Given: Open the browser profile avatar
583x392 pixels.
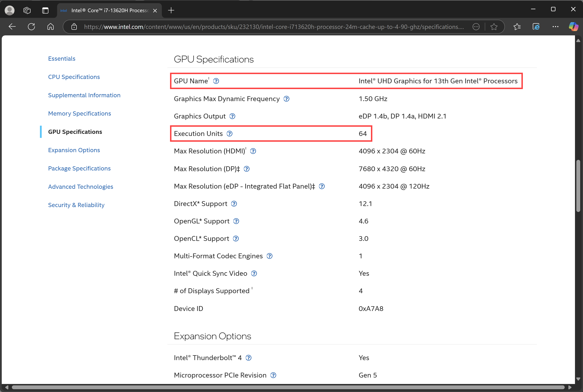Looking at the screenshot, I should point(9,10).
